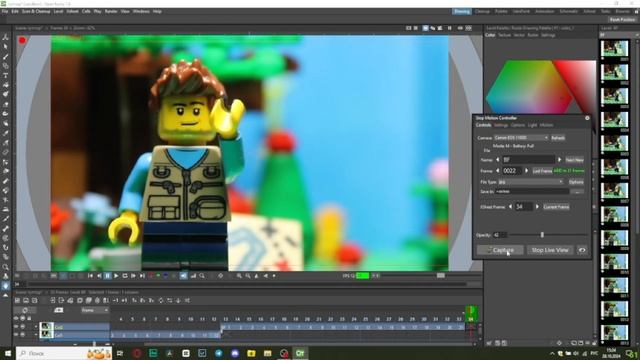
Task: Click the increase step (+1) icon in timeline toolbar
Action: point(124,300)
